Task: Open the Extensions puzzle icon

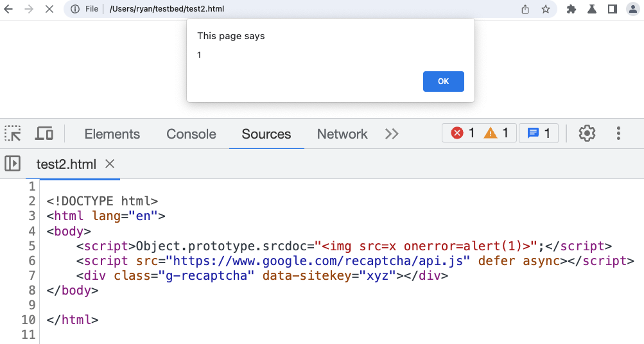Action: [x=571, y=9]
